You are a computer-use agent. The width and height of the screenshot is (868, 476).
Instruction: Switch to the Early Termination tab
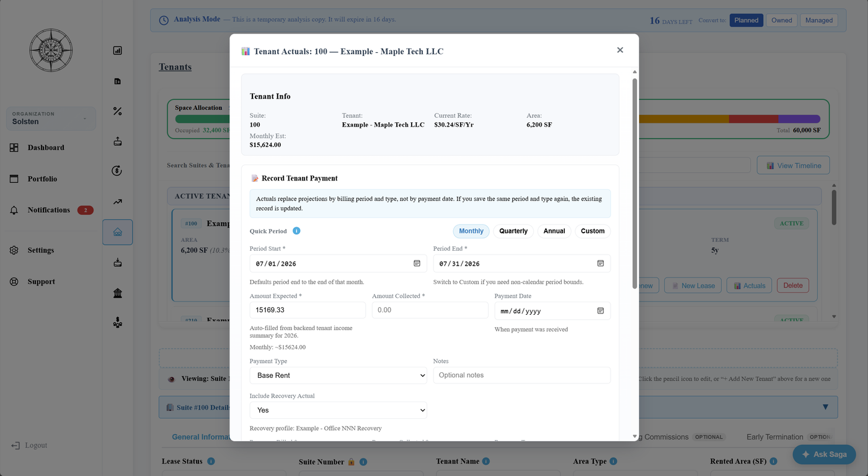tap(788, 437)
